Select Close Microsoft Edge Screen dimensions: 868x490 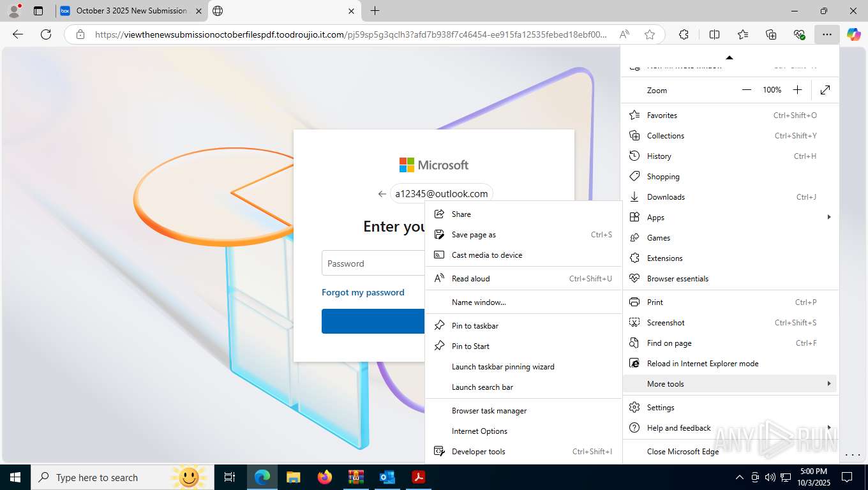[730, 452]
